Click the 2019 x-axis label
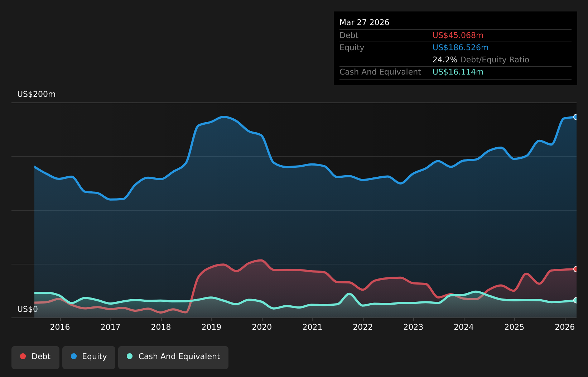The height and width of the screenshot is (377, 588). 212,327
